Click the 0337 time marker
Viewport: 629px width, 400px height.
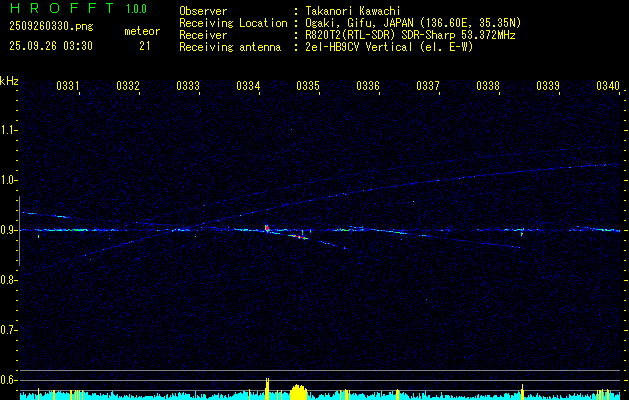pyautogui.click(x=428, y=85)
